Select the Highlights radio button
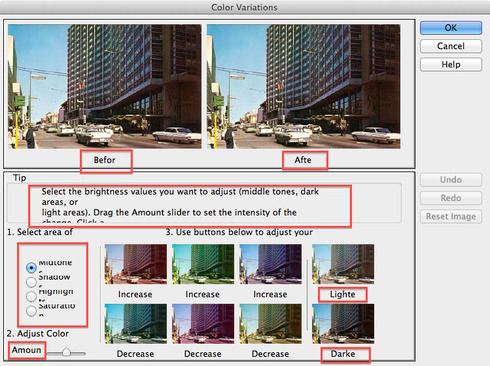Viewport: 490px width, 366px height. 31,296
